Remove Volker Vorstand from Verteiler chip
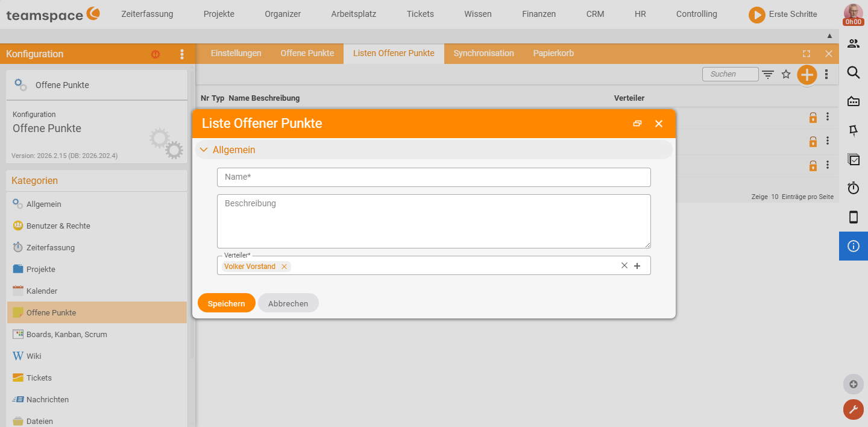The height and width of the screenshot is (427, 868). point(284,267)
